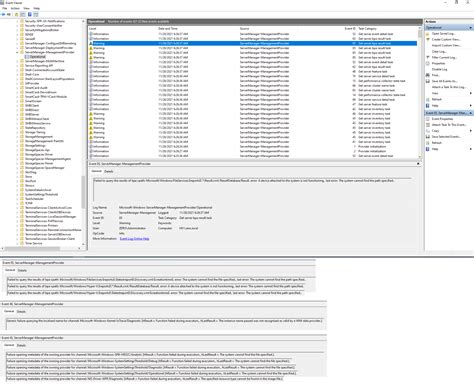Select the SmartCard-Audit tree item
This screenshot has width=474, height=384.
36,88
